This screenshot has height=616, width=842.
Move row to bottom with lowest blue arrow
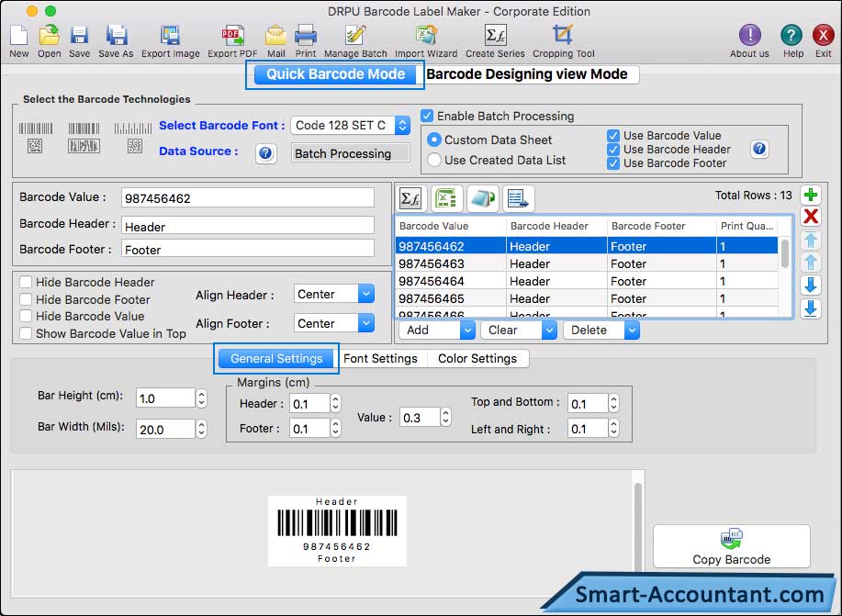pos(811,308)
